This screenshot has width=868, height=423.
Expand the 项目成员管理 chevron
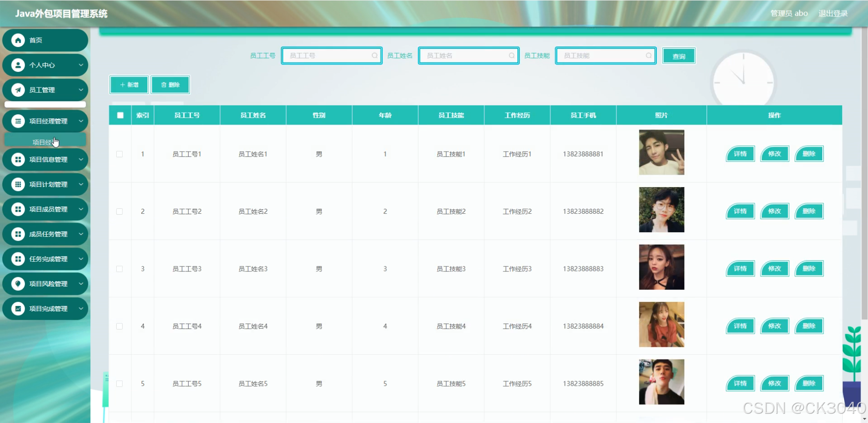click(x=81, y=210)
